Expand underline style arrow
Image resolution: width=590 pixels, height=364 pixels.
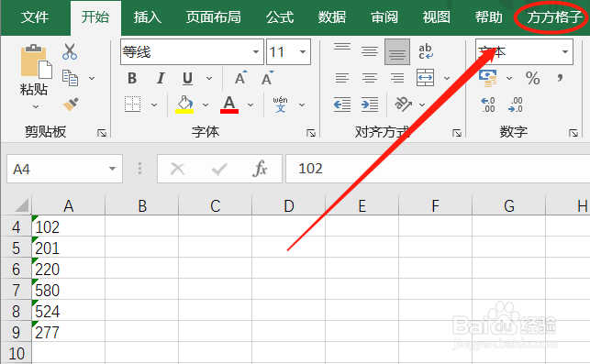pos(209,78)
